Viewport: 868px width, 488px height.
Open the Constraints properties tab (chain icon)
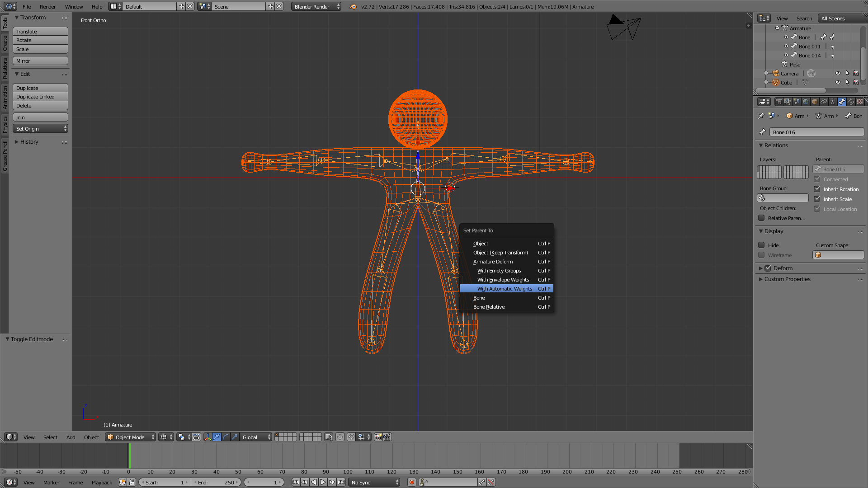coord(824,102)
